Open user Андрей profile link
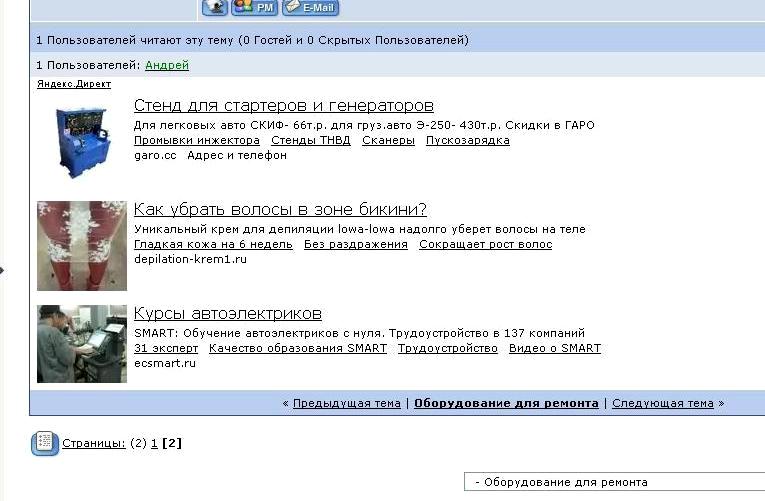The width and height of the screenshot is (765, 501). (x=167, y=65)
